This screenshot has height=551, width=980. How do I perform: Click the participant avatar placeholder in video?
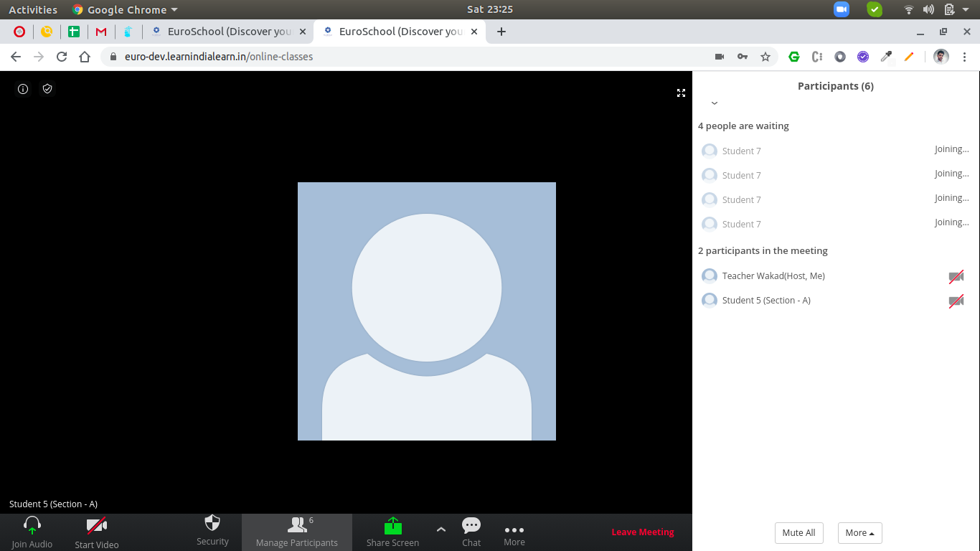427,311
